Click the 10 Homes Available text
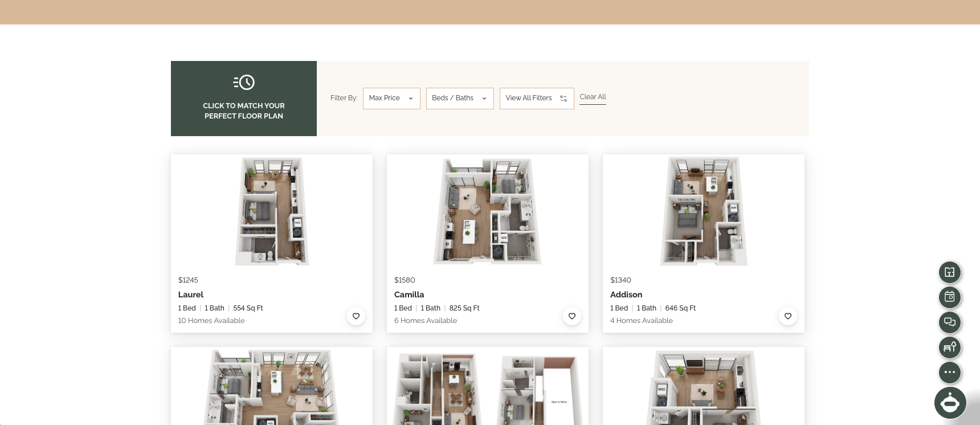The width and height of the screenshot is (980, 425). click(x=211, y=321)
